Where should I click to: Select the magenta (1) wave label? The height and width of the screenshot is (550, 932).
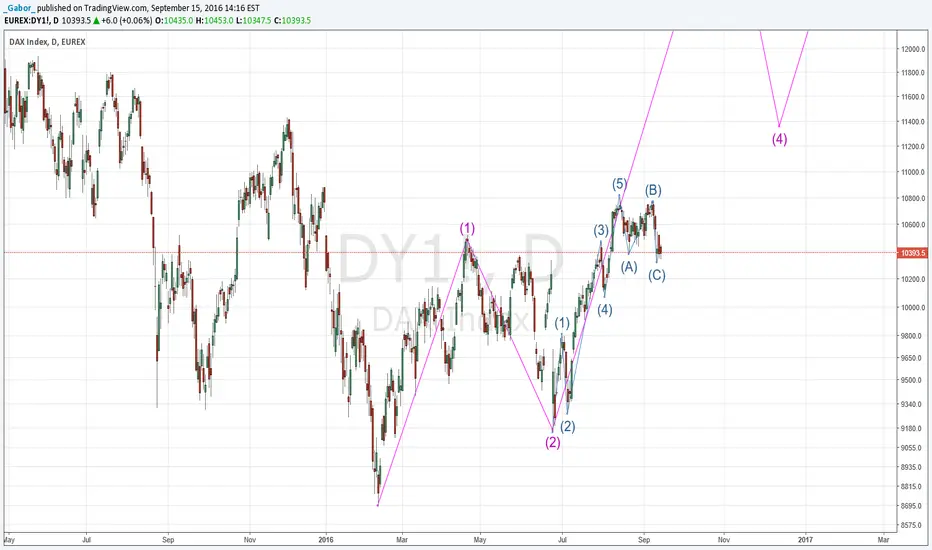pos(467,228)
